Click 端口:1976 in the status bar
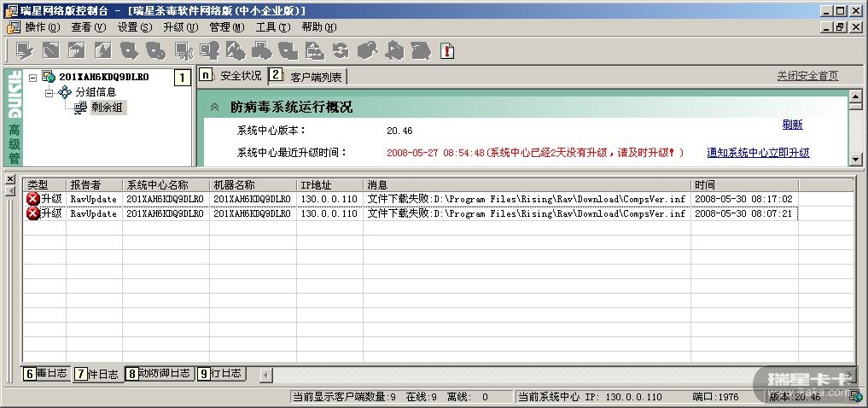Image resolution: width=868 pixels, height=408 pixels. (716, 397)
